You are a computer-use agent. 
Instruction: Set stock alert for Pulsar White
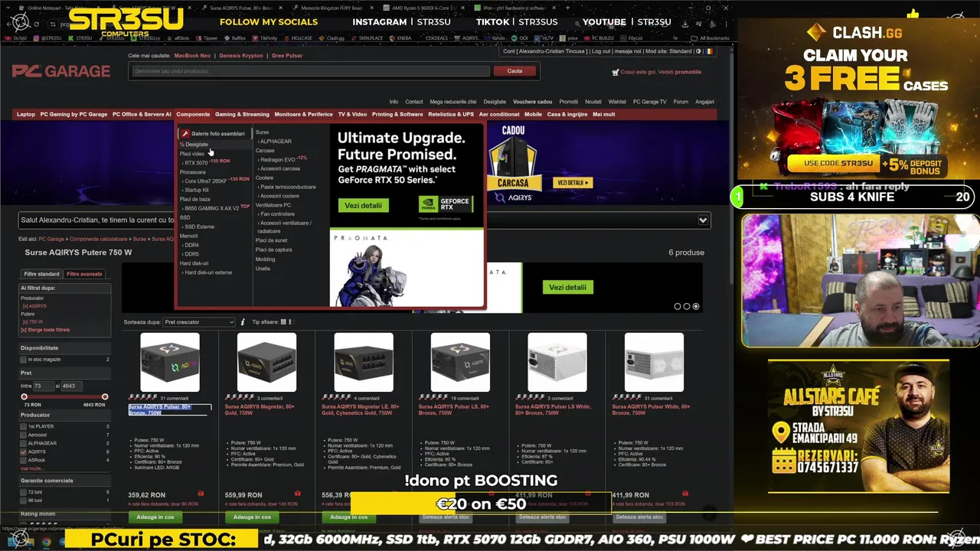click(639, 517)
